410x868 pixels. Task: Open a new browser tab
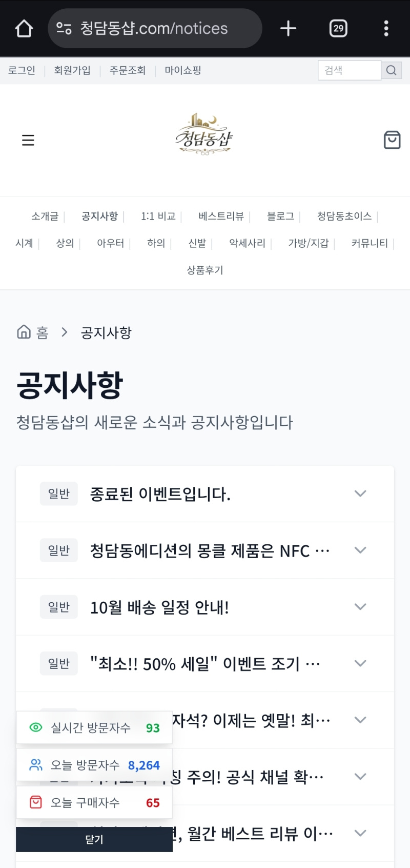click(288, 28)
